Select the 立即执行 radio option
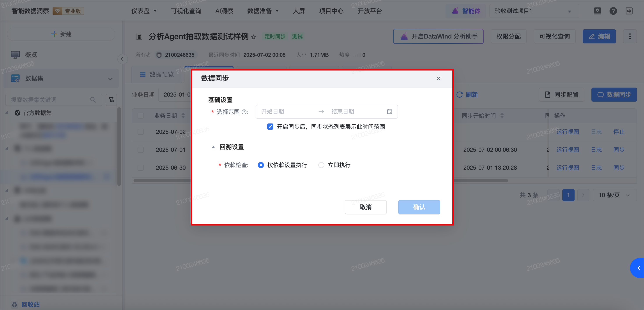644x310 pixels. [x=321, y=165]
